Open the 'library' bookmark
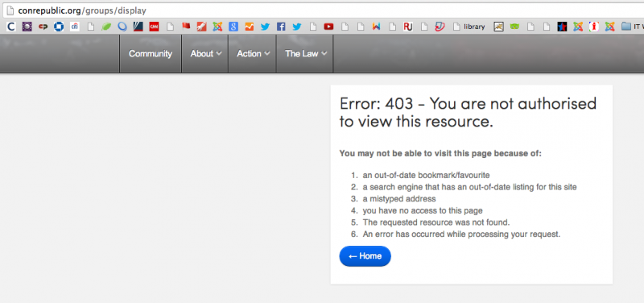Image resolution: width=644 pixels, height=303 pixels. pos(469,27)
